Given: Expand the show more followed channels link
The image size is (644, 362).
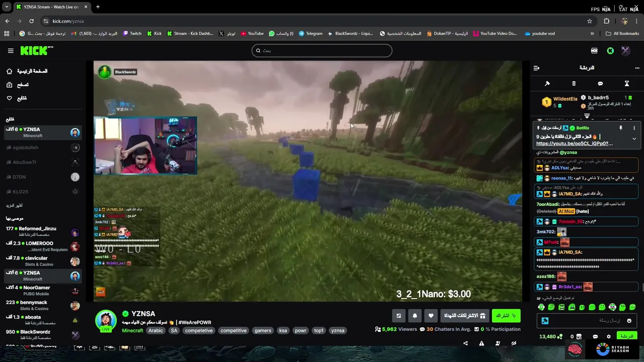Looking at the screenshot, I should tap(14, 206).
